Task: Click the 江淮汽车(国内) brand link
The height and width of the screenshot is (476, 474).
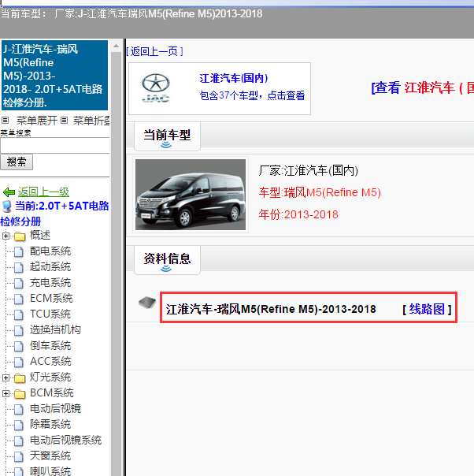Action: [x=234, y=78]
